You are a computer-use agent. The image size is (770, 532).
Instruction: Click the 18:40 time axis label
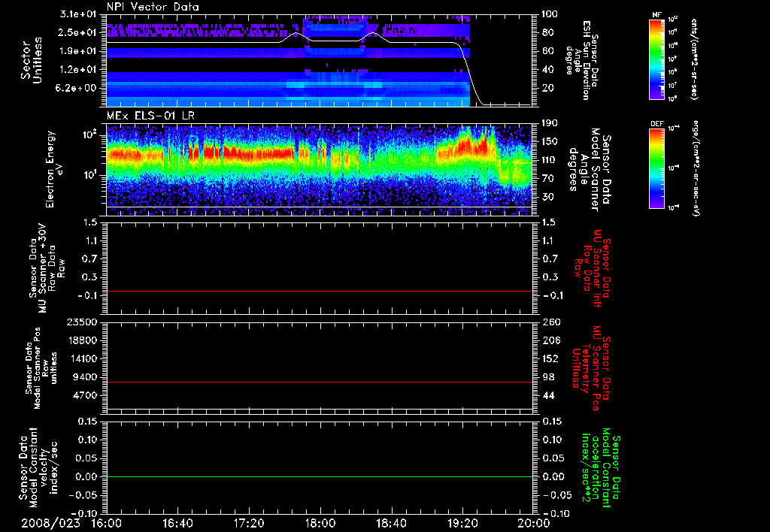click(392, 521)
